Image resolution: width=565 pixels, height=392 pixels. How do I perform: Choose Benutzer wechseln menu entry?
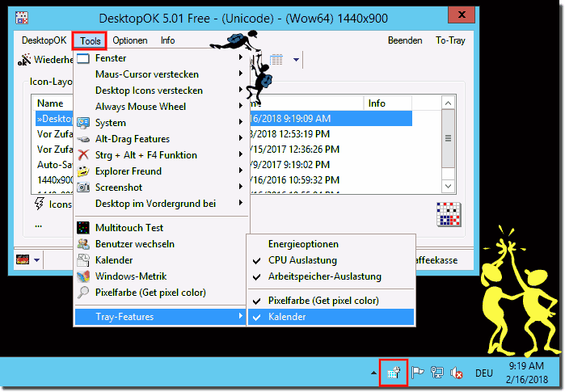point(161,244)
